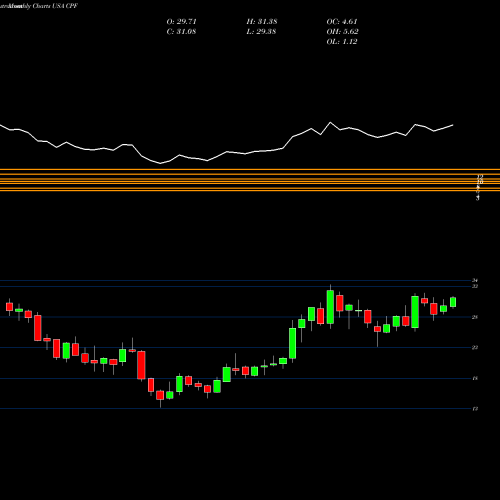Click the close price value C: 31.08
This screenshot has height=500, width=500.
(x=181, y=32)
